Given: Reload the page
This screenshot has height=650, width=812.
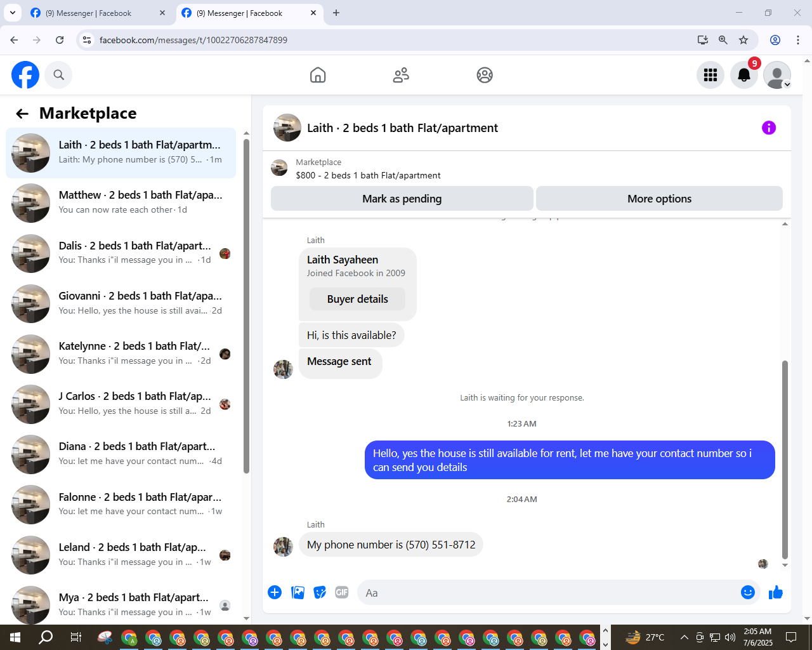Looking at the screenshot, I should 60,40.
